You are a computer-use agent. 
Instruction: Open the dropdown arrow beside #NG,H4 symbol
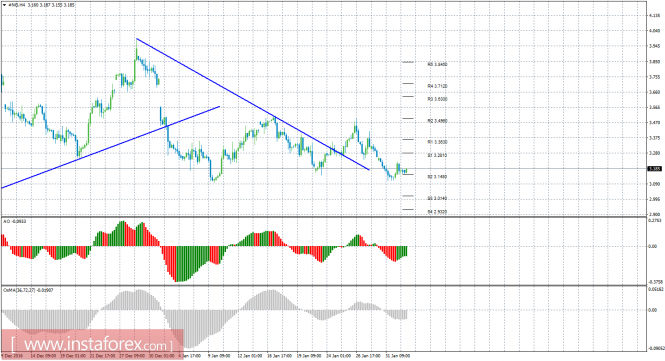click(4, 6)
